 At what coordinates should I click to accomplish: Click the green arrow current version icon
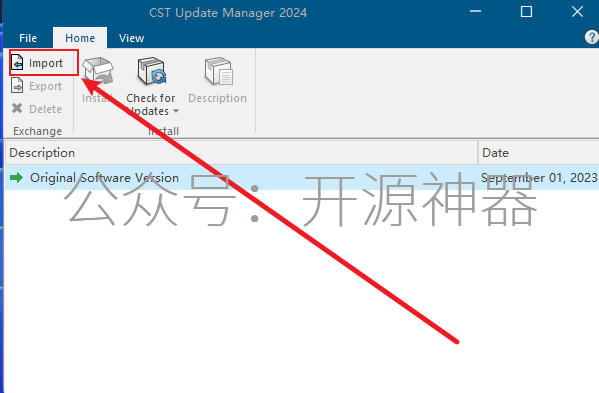[16, 178]
